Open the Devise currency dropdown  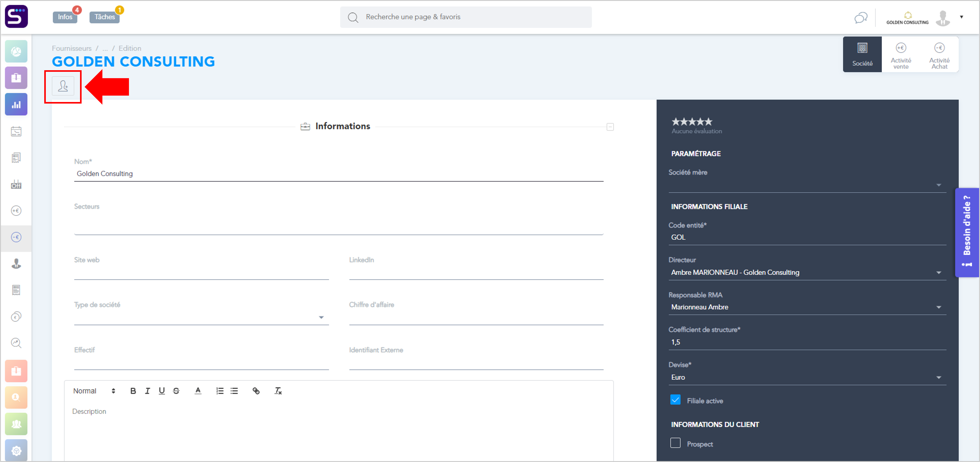[x=807, y=378]
